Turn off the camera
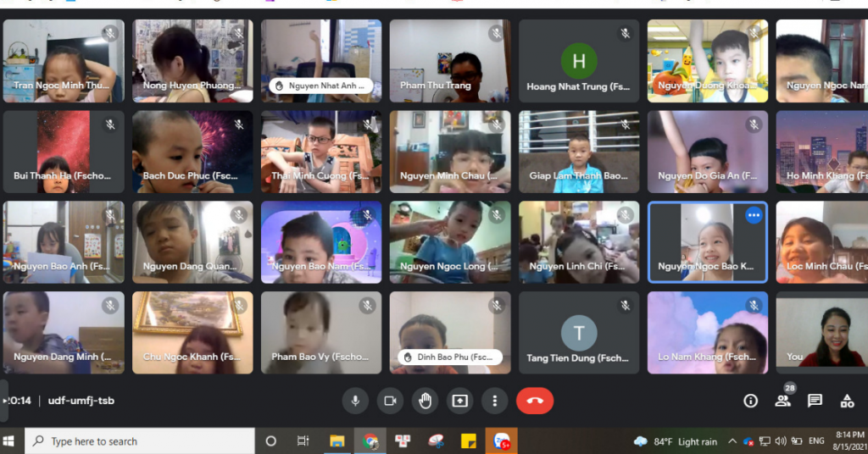Image resolution: width=868 pixels, height=454 pixels. point(390,401)
